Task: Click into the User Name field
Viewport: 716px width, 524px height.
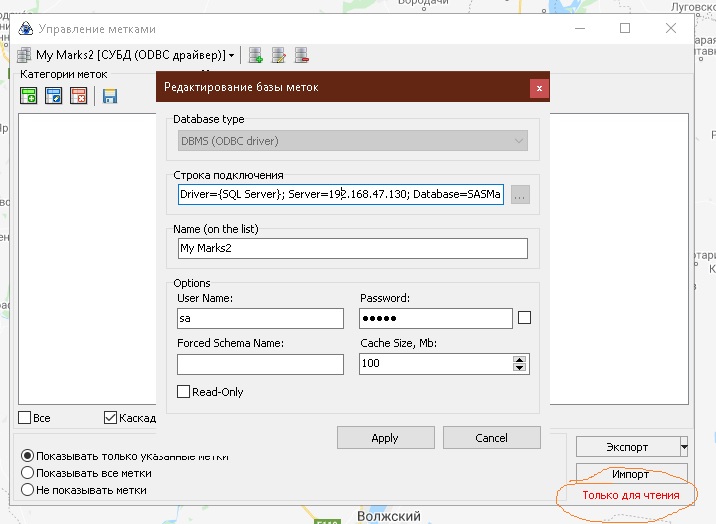Action: click(261, 318)
